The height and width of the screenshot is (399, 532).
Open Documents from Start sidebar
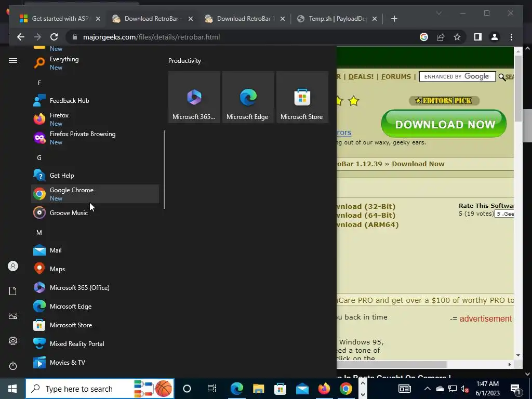[13, 291]
